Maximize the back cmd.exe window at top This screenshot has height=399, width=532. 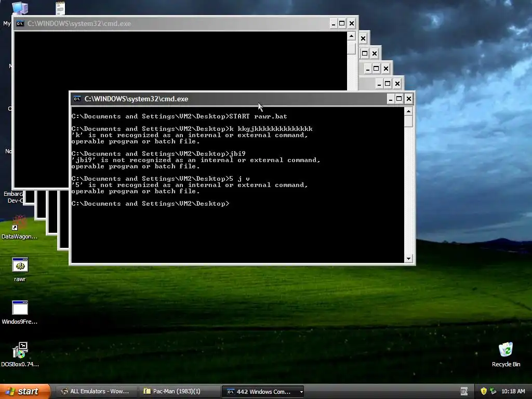[342, 23]
